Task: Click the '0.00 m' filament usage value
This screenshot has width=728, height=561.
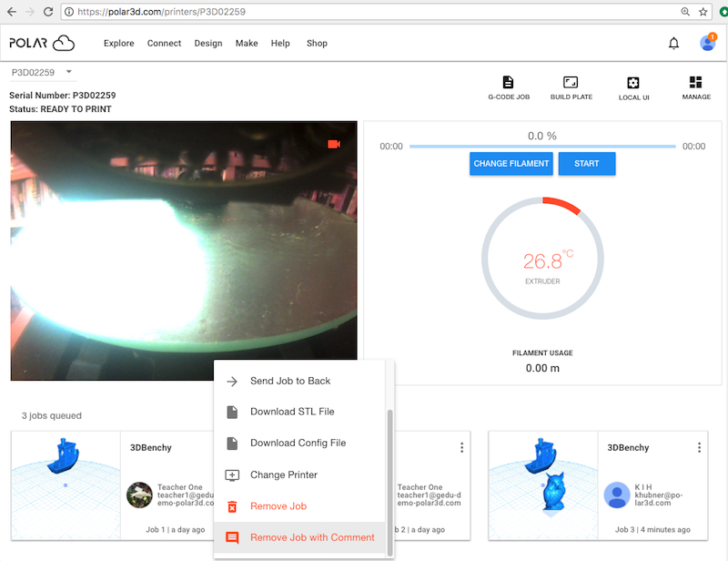Action: (542, 368)
